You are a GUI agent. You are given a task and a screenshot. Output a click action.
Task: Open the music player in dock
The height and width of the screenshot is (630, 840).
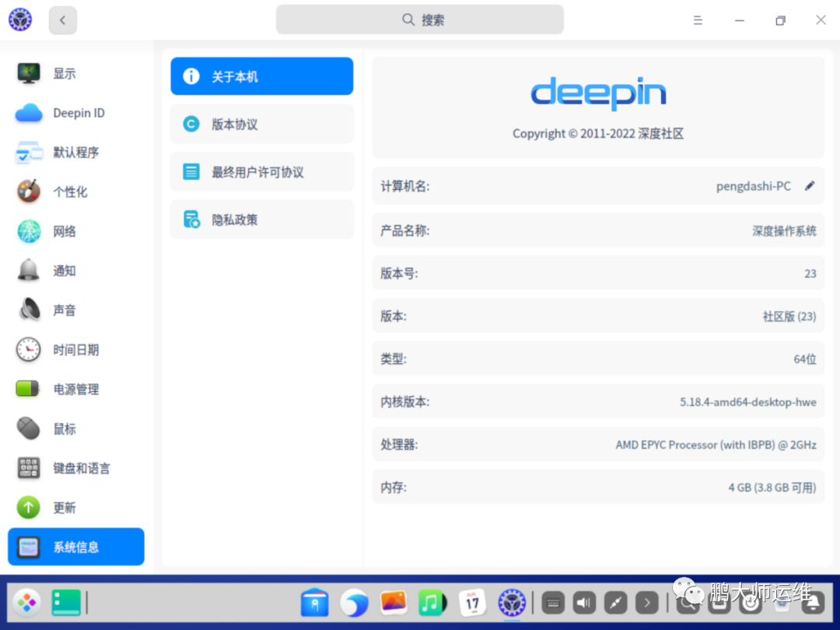(x=432, y=603)
